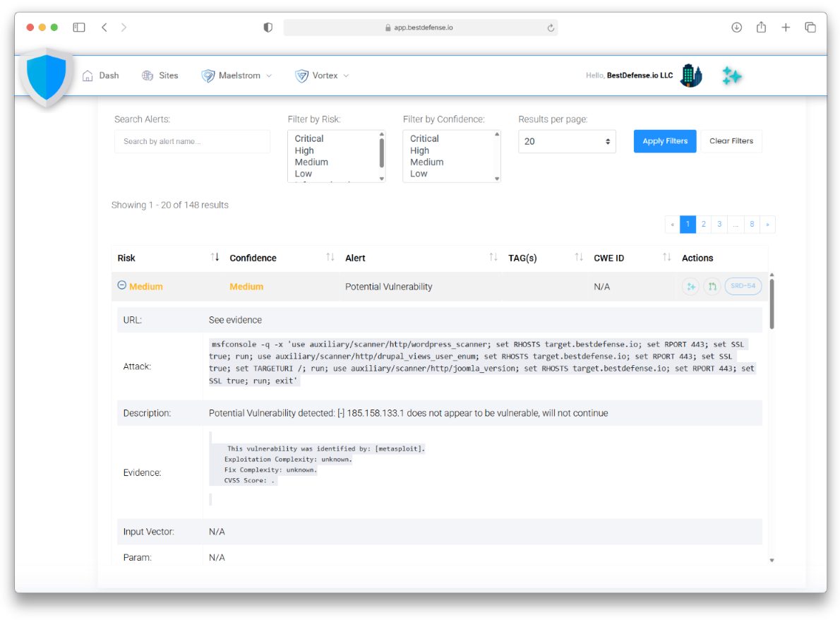Click the msfconsole attack command text

point(481,363)
